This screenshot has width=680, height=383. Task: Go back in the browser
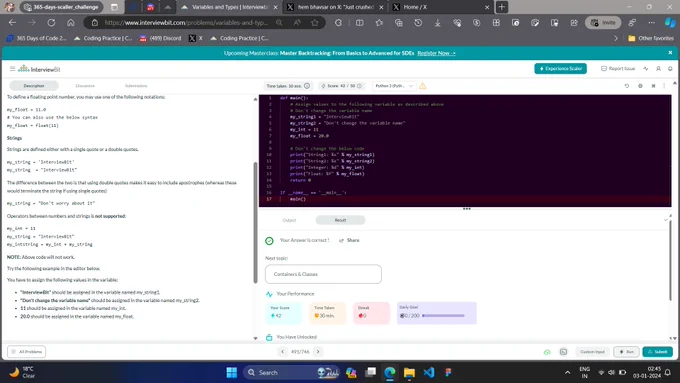13,23
